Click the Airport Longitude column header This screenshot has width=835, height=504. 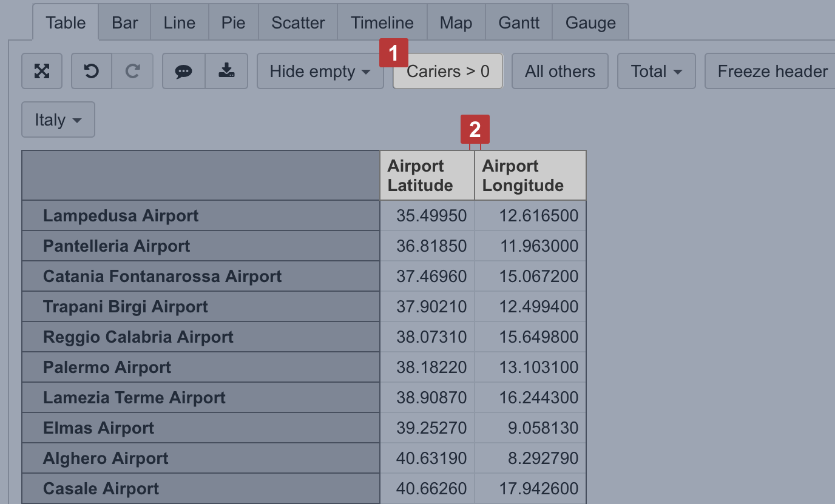click(x=530, y=176)
